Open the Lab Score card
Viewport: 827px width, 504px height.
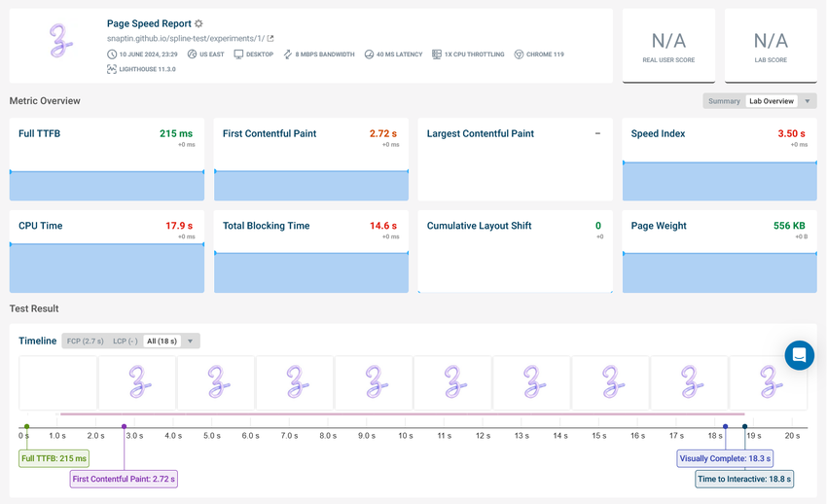[x=770, y=46]
